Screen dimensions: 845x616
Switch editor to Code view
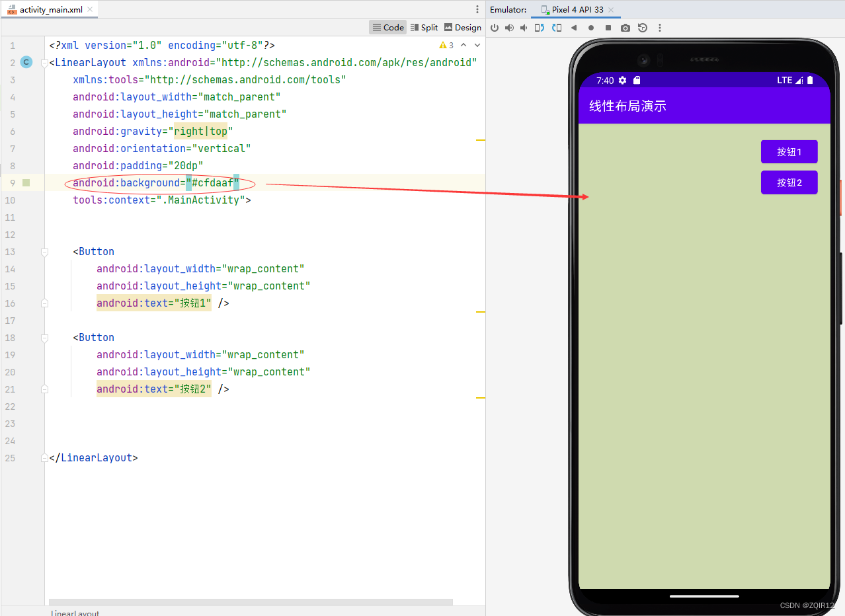387,27
